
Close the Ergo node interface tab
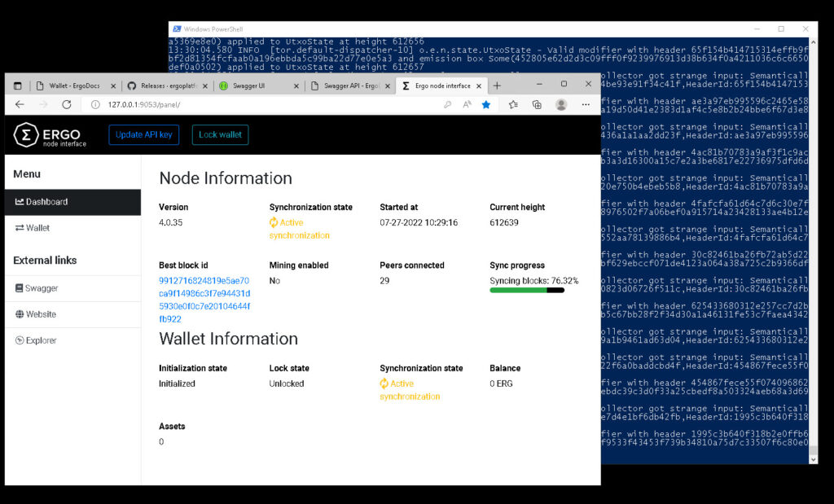(479, 85)
